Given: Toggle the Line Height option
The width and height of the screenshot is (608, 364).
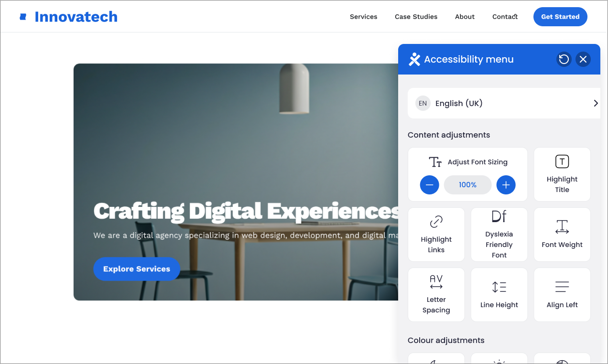Looking at the screenshot, I should 499,295.
